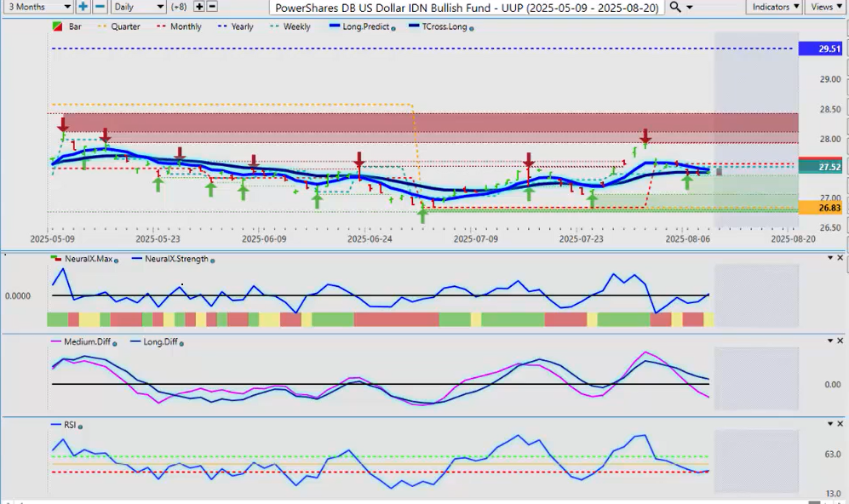
Task: Close the Medium.Diff indicator panel
Action: point(840,341)
